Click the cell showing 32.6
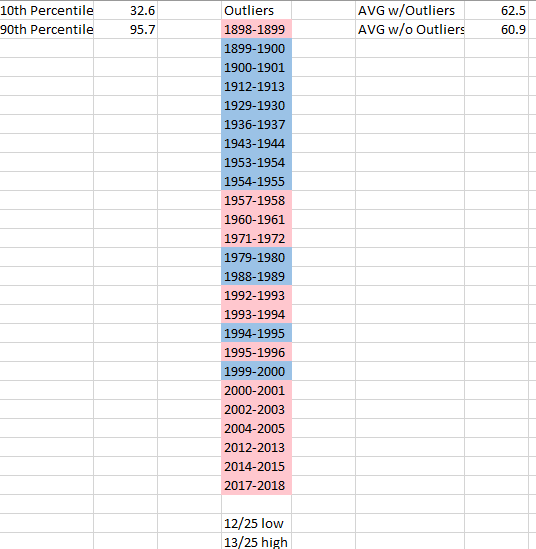Screen dimensions: 536x549 (125, 10)
